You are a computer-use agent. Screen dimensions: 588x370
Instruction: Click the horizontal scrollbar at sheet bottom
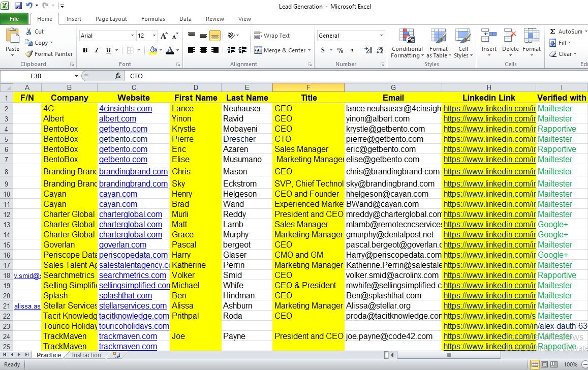pos(448,355)
